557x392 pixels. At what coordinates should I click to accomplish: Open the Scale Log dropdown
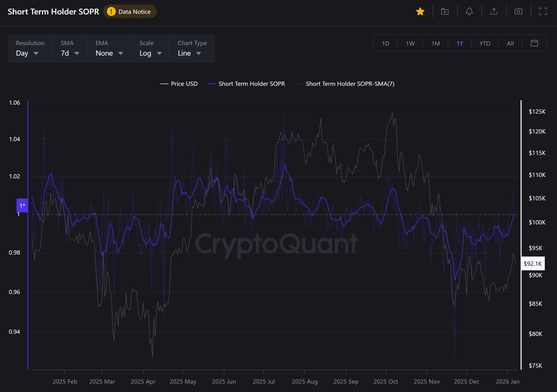(150, 53)
